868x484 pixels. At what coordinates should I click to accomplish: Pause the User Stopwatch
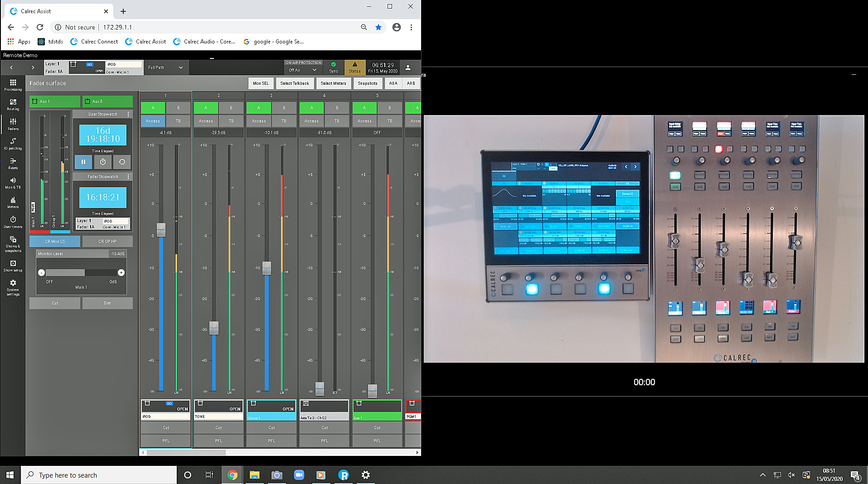tap(83, 162)
